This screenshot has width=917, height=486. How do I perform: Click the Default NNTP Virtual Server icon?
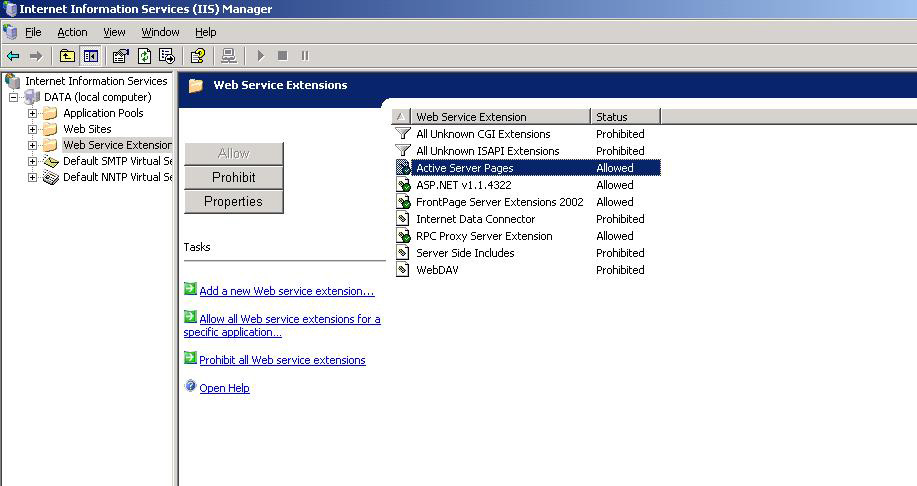[51, 177]
